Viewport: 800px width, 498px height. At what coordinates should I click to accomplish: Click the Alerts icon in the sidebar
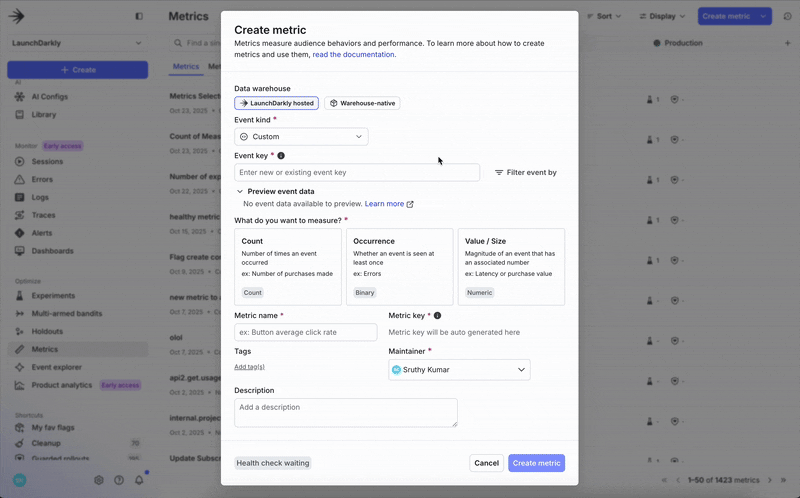tap(20, 233)
